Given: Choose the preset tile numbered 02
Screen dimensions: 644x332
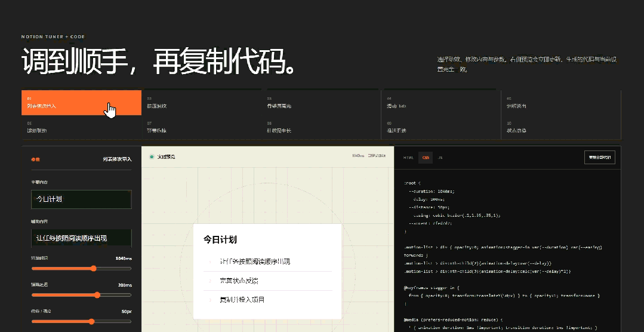Looking at the screenshot, I should coord(202,103).
